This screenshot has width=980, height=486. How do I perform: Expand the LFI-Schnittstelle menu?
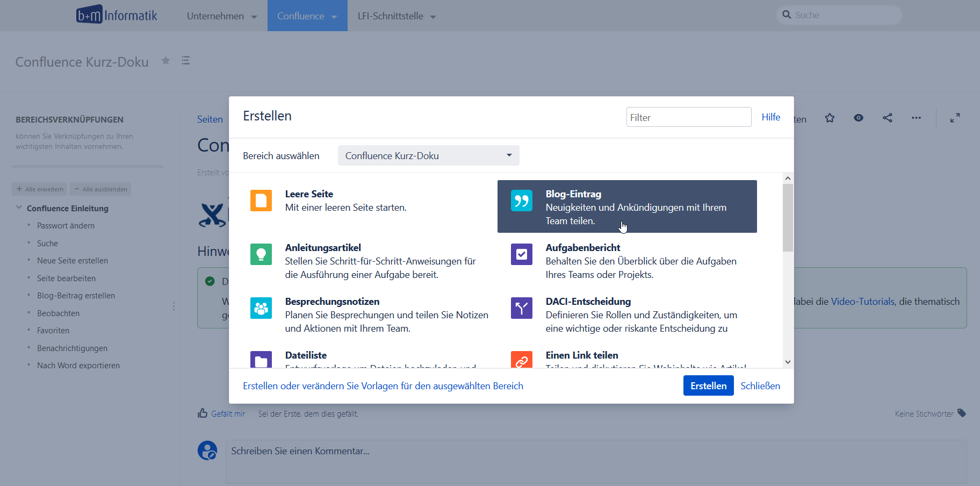[397, 16]
